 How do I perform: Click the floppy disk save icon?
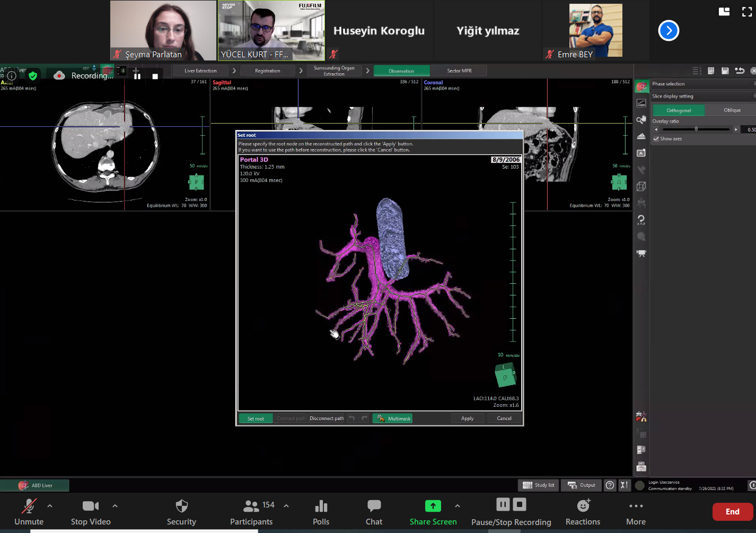pyautogui.click(x=725, y=71)
